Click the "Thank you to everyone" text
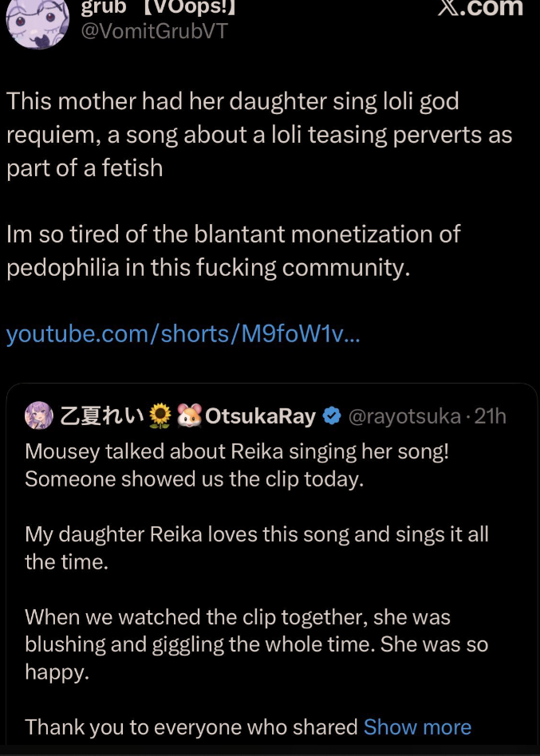Viewport: 540px width, 756px height. 191,726
